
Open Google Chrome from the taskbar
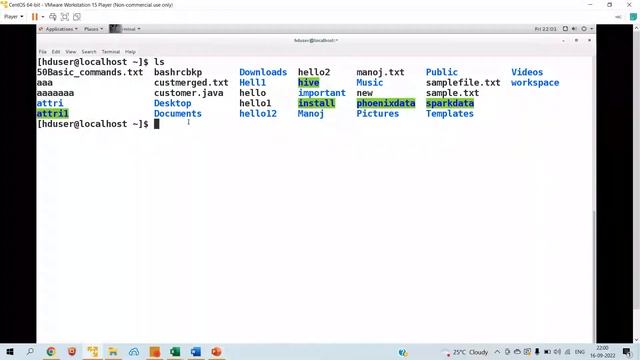point(51,352)
